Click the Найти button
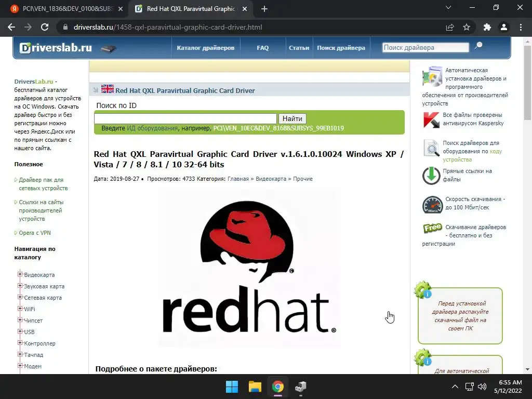 coord(292,118)
